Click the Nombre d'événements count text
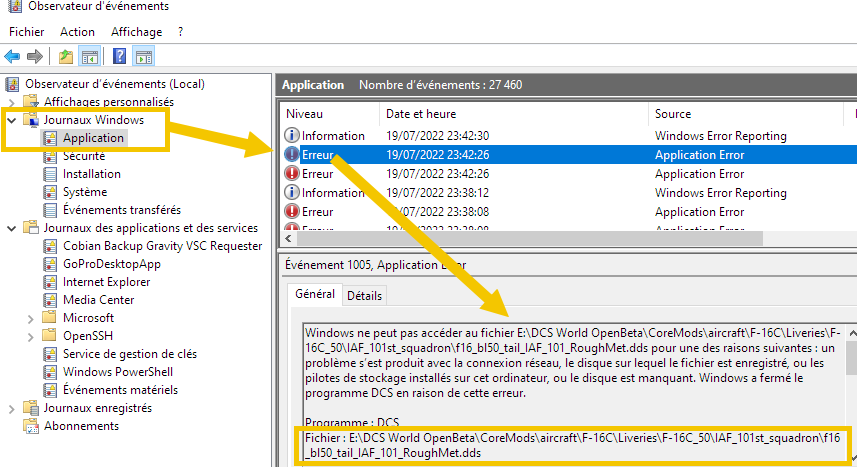 (x=440, y=85)
